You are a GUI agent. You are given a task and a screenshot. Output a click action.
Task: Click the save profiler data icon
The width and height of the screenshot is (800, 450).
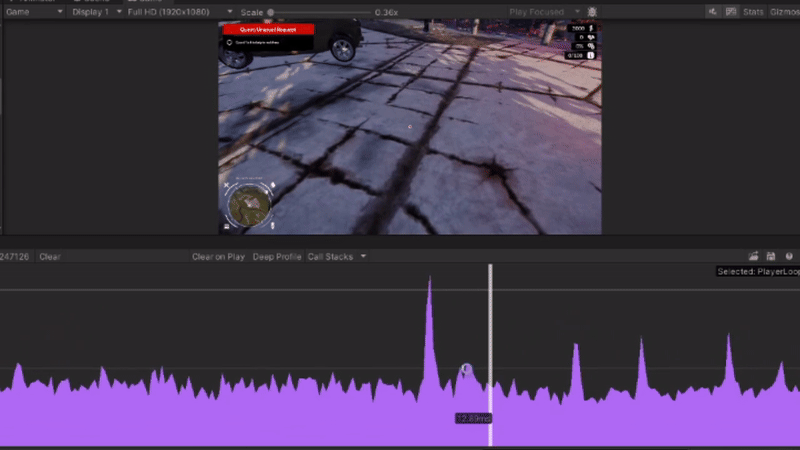pos(771,256)
